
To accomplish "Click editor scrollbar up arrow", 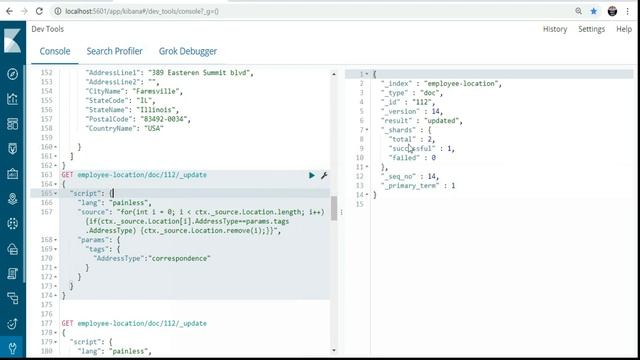I will click(x=334, y=74).
